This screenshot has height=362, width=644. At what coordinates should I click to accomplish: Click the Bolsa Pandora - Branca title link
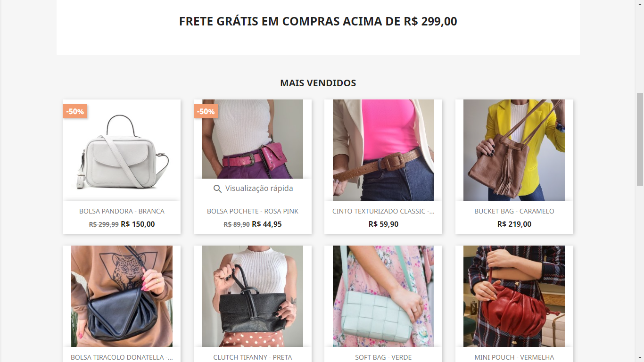122,211
